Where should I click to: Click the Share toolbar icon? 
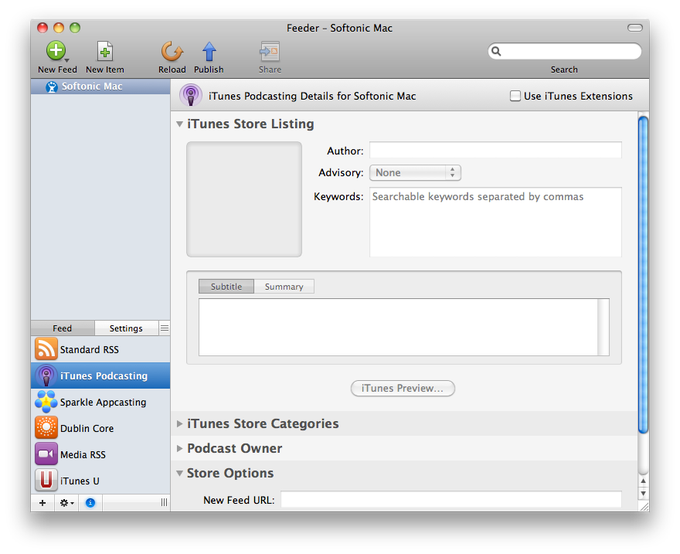click(x=269, y=51)
